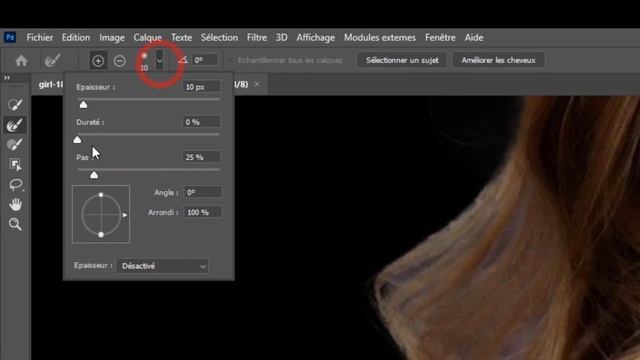The height and width of the screenshot is (360, 640).
Task: Select the add to selection plus icon
Action: 98,61
